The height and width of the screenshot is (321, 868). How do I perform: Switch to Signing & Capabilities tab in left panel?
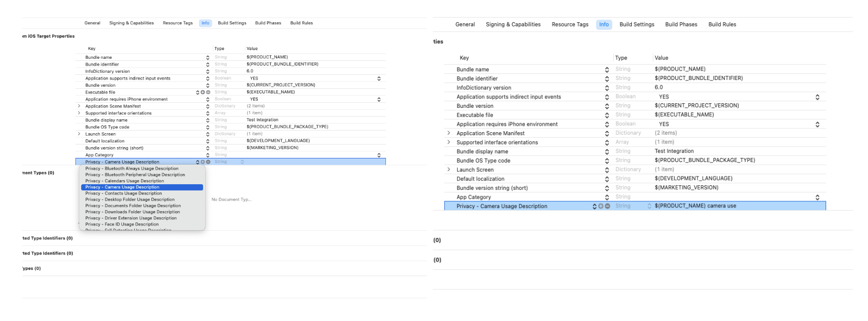click(131, 23)
